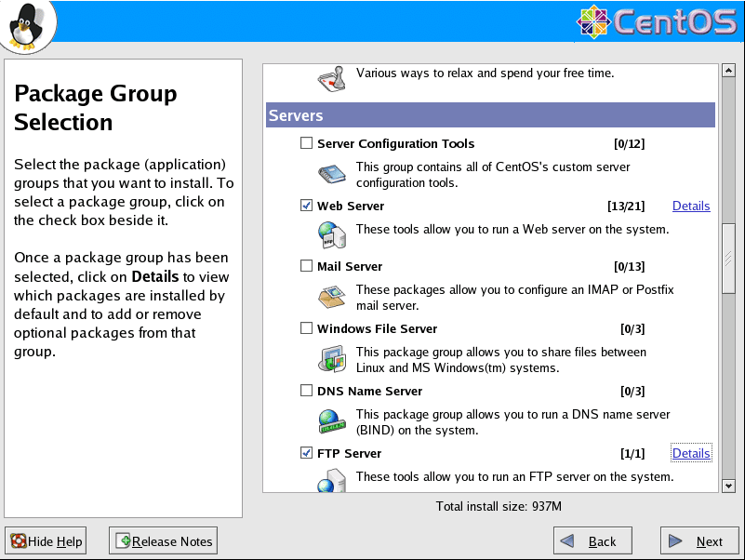
Task: Click the Web Server globe icon
Action: (332, 234)
